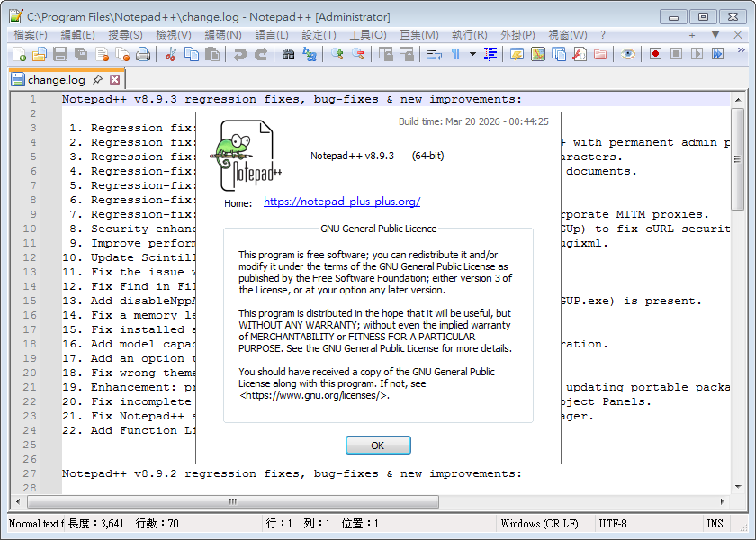The image size is (756, 540).
Task: Show the Document List panel icon
Action: pyautogui.click(x=559, y=54)
